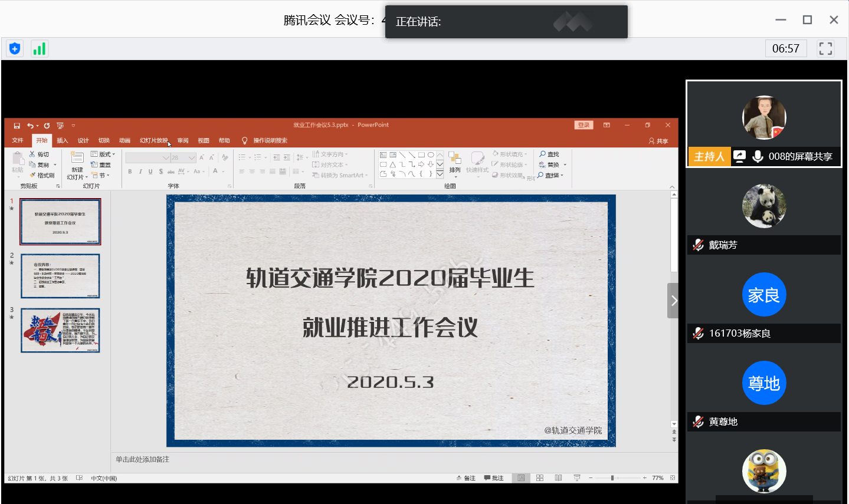Open the 插入 (Insert) ribbon tab
849x504 pixels.
click(63, 141)
